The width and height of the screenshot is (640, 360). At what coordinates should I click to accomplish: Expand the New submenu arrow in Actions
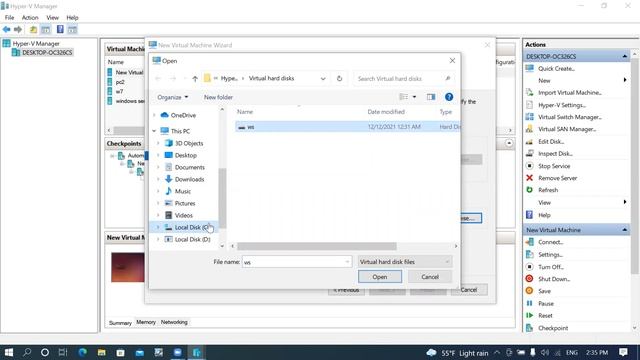(624, 80)
